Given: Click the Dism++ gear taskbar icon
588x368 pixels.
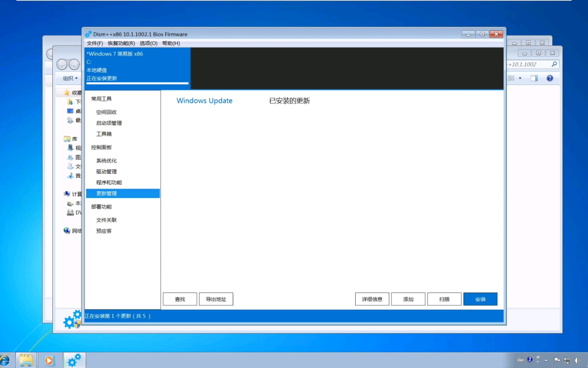Looking at the screenshot, I should (x=75, y=361).
